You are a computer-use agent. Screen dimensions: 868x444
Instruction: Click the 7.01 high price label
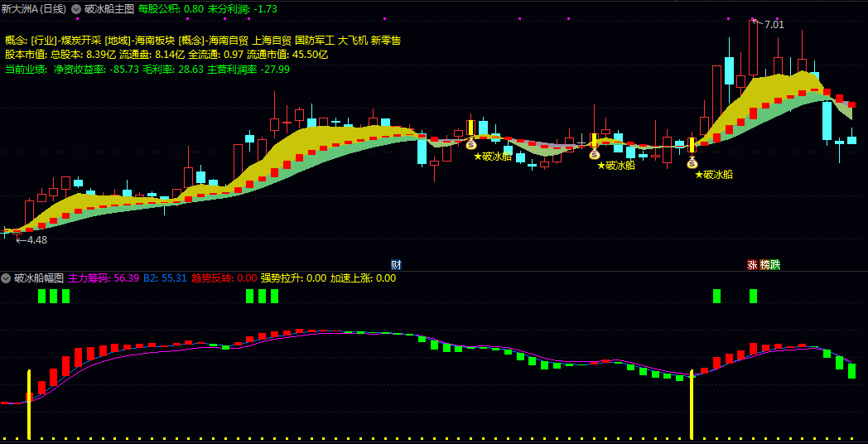coord(774,24)
